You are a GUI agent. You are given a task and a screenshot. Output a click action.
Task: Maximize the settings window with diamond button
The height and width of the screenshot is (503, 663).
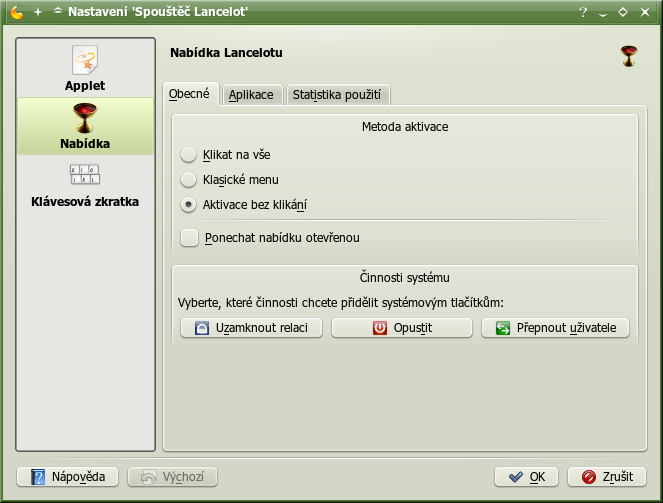[623, 12]
